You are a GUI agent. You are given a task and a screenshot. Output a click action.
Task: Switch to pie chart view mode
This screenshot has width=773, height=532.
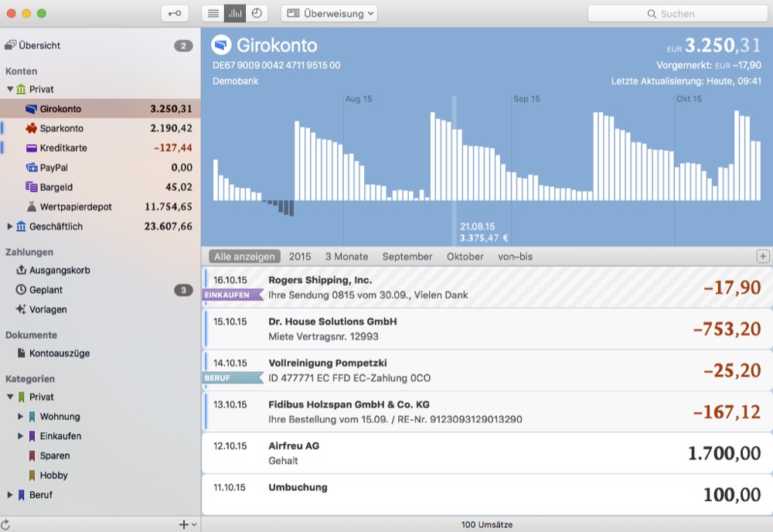point(256,13)
